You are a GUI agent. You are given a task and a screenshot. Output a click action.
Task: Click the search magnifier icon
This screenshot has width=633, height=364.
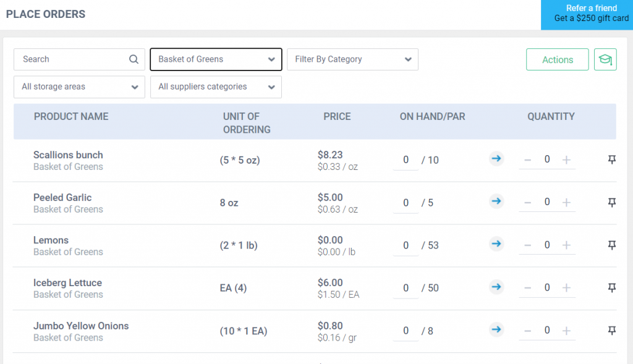tap(134, 59)
